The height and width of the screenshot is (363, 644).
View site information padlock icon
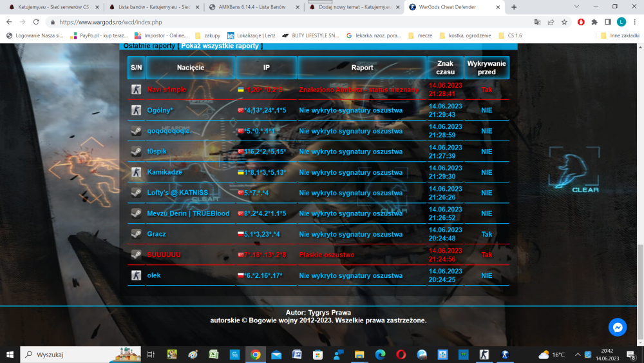[x=53, y=22]
